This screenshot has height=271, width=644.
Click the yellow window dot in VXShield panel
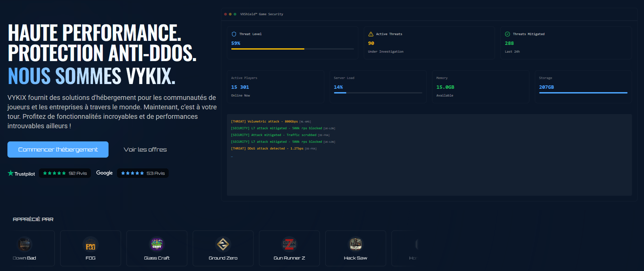pos(230,14)
